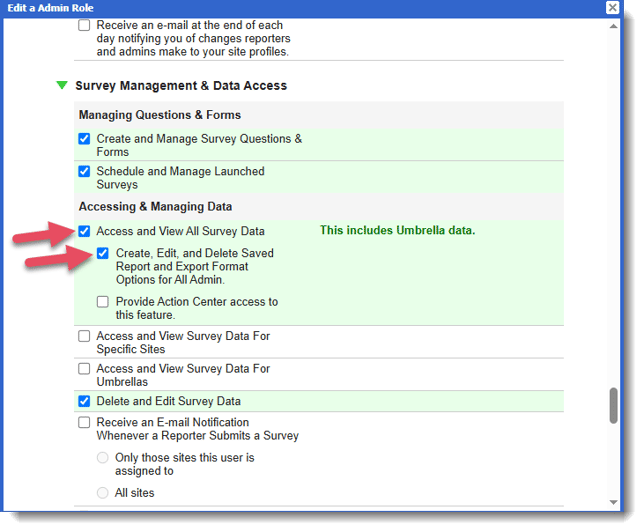The image size is (644, 532).
Task: Select Only those sites user is assigned to
Action: [103, 458]
